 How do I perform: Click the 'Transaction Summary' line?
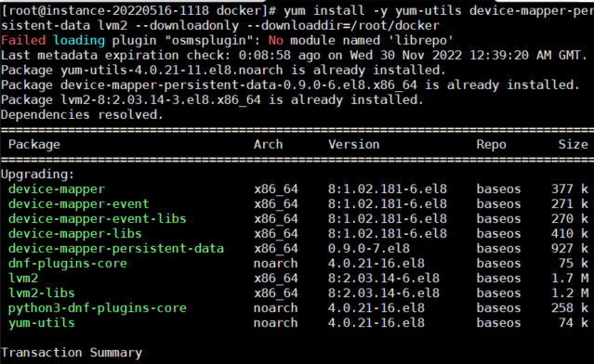click(x=72, y=352)
